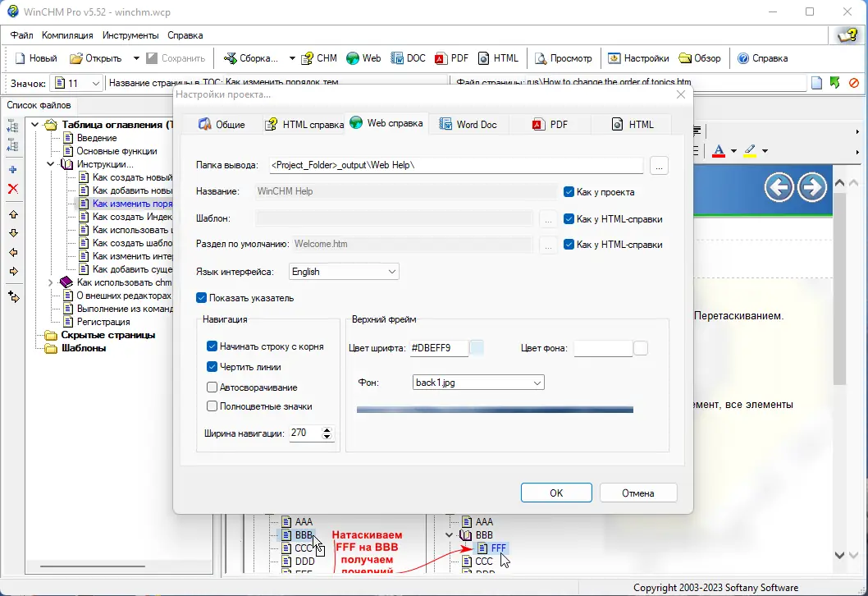The height and width of the screenshot is (596, 868).
Task: Click the red delete X sidebar icon
Action: coord(13,189)
